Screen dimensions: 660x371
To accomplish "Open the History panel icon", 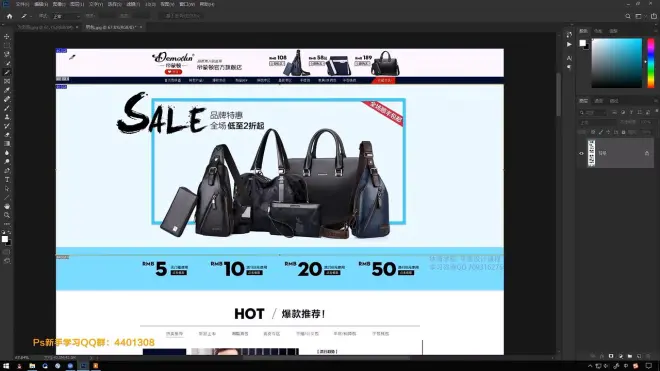I will (x=569, y=35).
